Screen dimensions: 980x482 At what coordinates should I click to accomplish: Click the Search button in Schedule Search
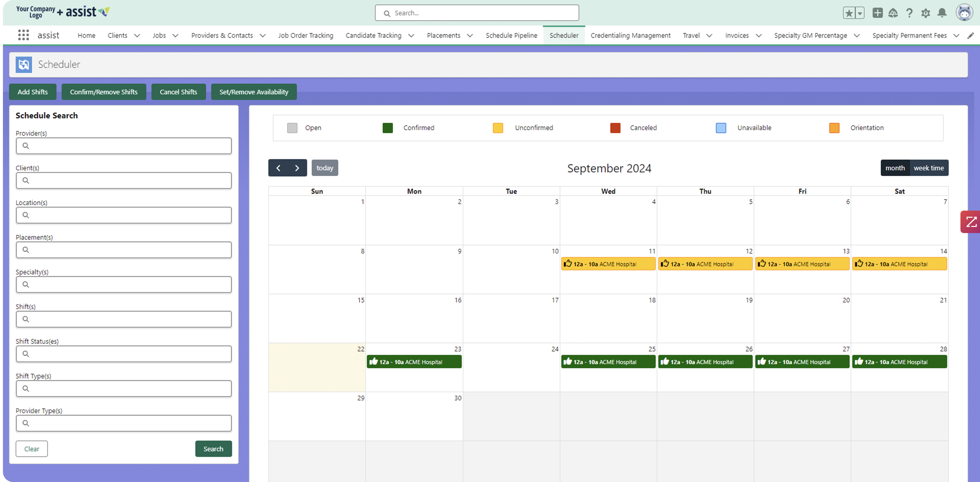pos(213,449)
